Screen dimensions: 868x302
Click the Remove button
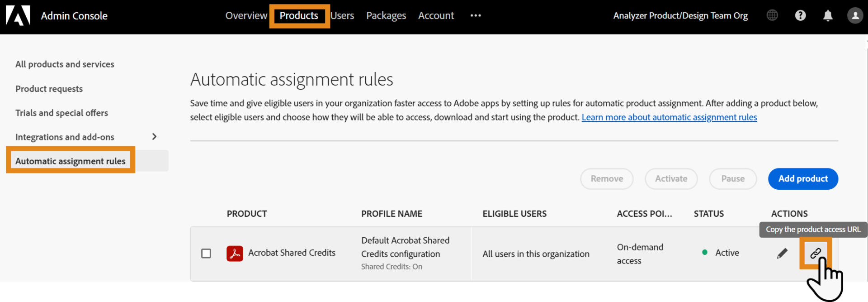[607, 179]
